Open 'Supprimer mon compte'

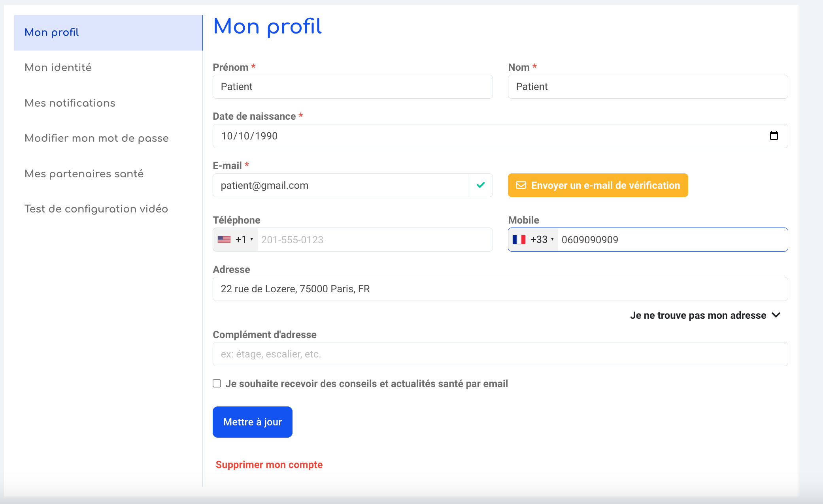269,465
